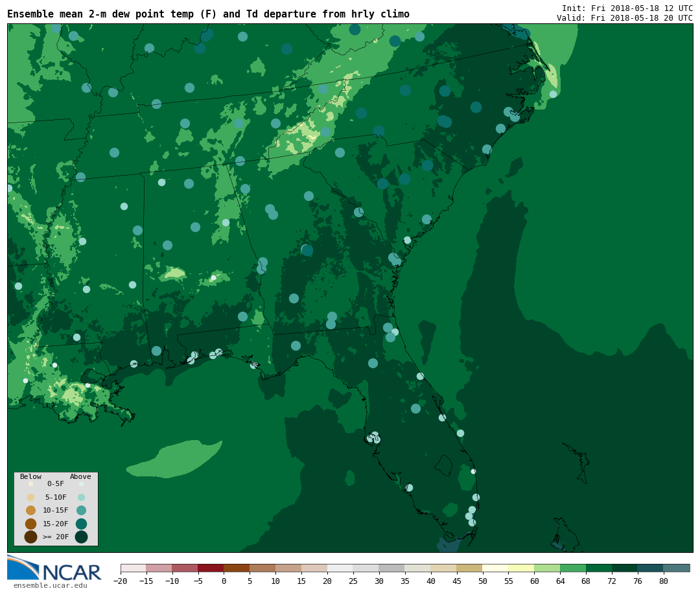Viewport: 700px width, 593px height.
Task: Pick the -5 to 0 dark red colorbar swatch
Action: pyautogui.click(x=211, y=568)
